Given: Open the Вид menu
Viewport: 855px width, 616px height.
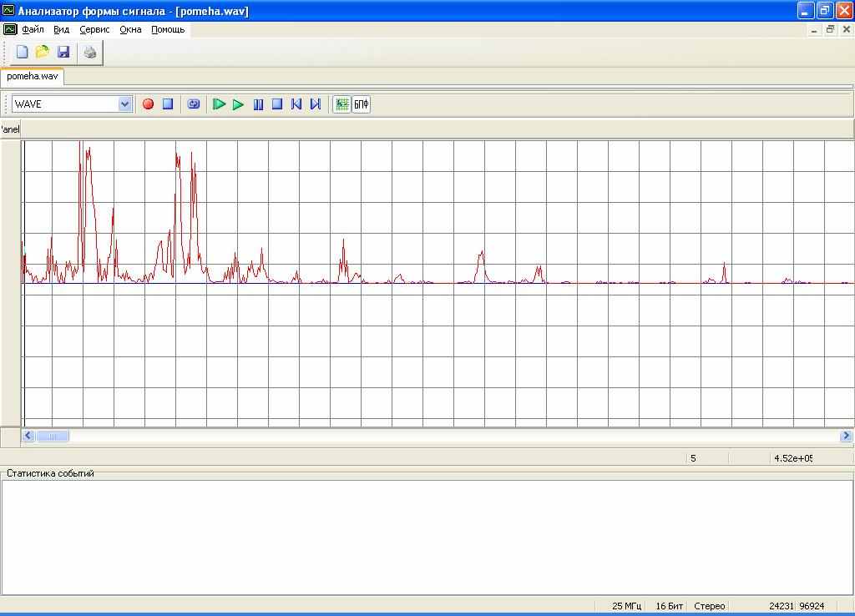Looking at the screenshot, I should tap(61, 29).
